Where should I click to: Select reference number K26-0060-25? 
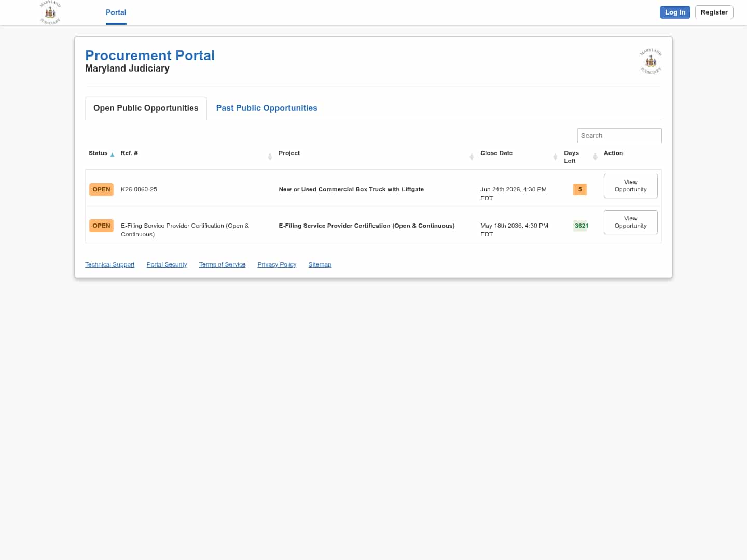[x=139, y=189]
